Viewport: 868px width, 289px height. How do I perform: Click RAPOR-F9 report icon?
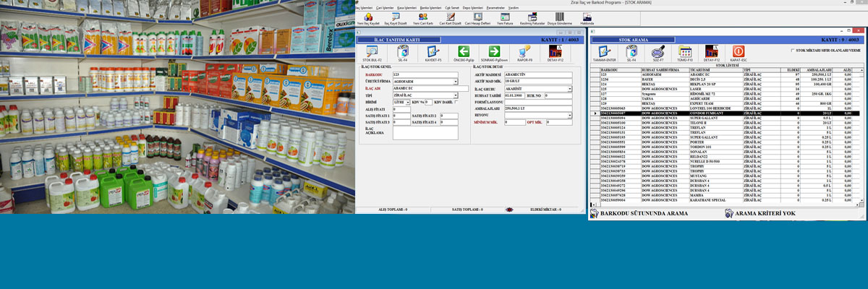tap(525, 51)
